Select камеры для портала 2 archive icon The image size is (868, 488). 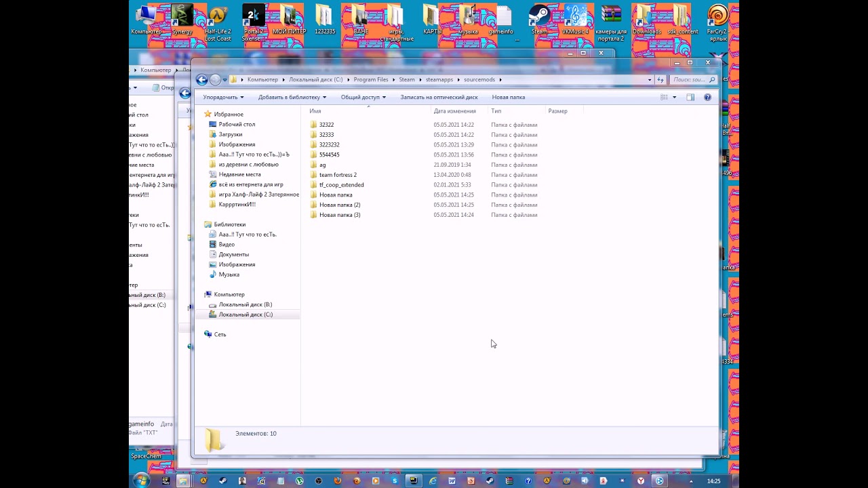[x=610, y=22]
